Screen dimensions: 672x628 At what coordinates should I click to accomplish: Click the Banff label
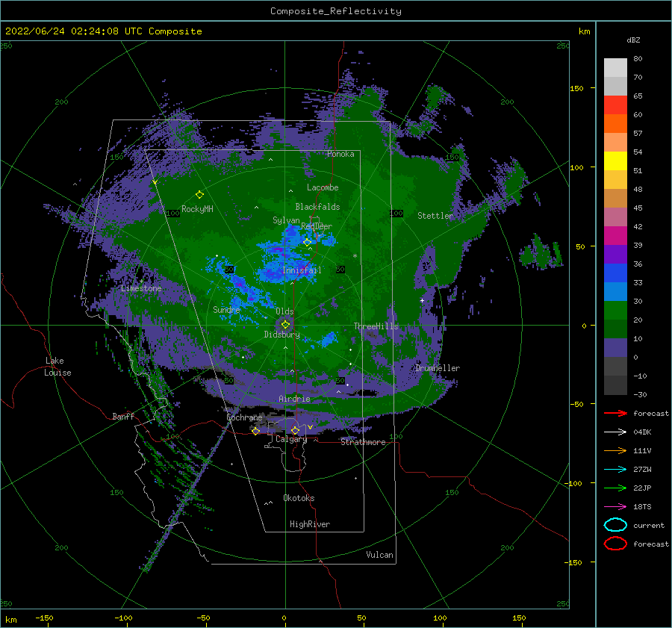coord(123,417)
